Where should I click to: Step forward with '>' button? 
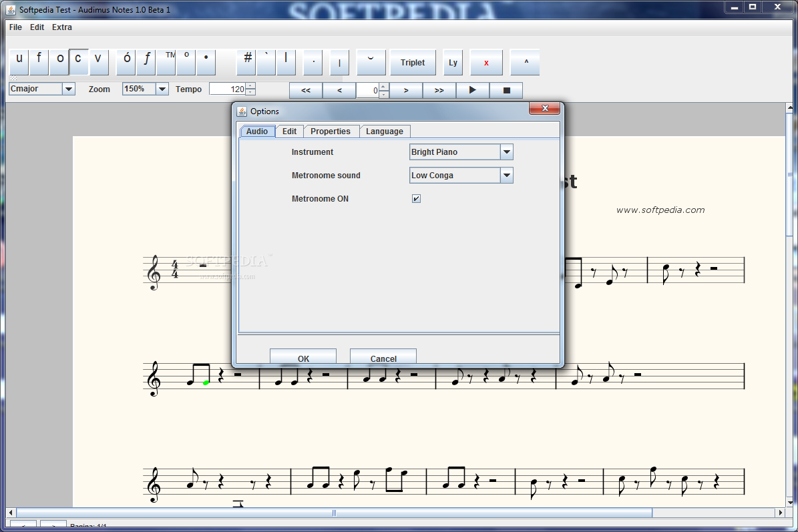click(x=406, y=91)
